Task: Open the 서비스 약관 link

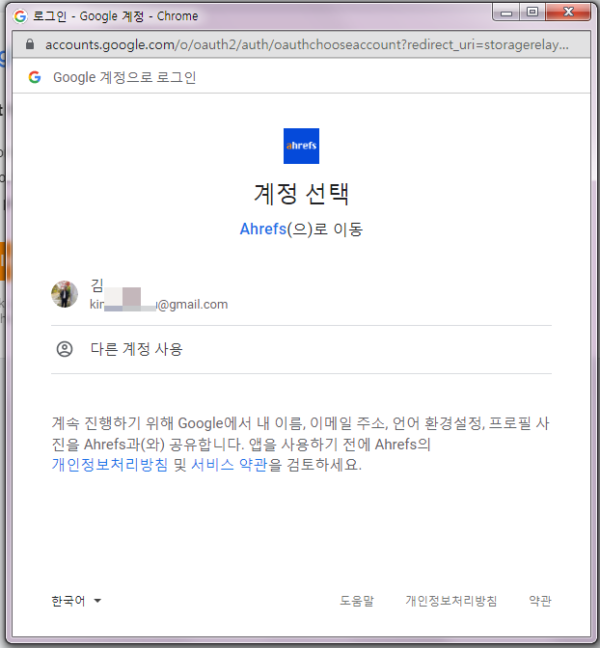Action: click(x=229, y=465)
